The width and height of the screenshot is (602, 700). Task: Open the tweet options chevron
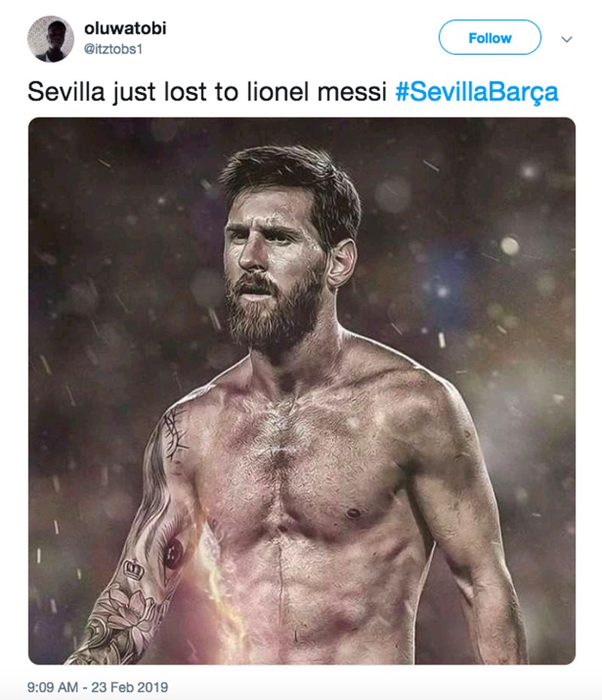[x=567, y=38]
